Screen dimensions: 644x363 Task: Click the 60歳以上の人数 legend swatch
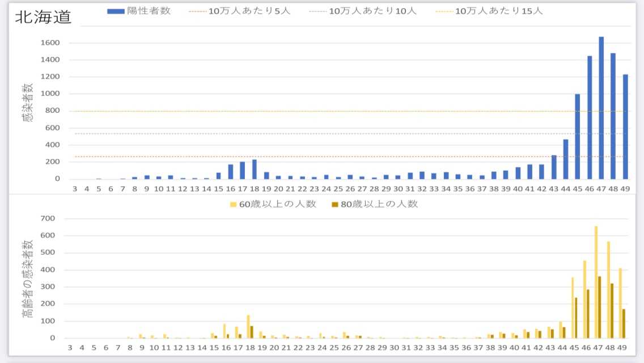(x=233, y=204)
